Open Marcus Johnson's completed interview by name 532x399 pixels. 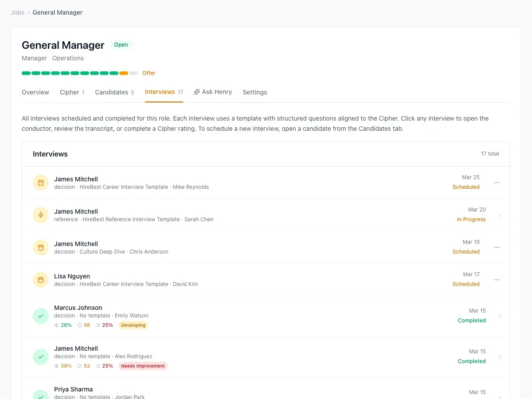tap(78, 308)
